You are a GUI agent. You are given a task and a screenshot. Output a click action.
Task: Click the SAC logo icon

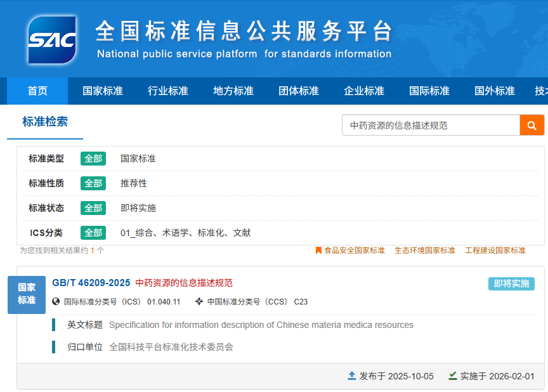(52, 40)
